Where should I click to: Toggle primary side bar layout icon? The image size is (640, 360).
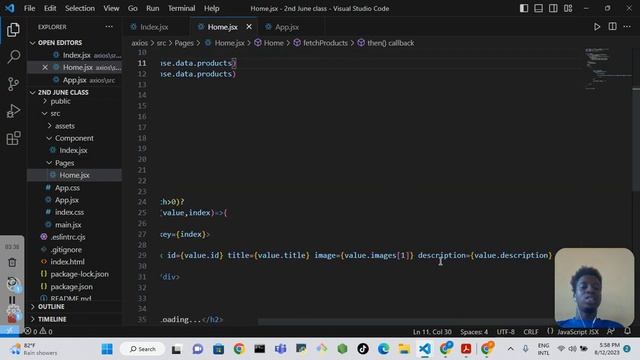[524, 8]
